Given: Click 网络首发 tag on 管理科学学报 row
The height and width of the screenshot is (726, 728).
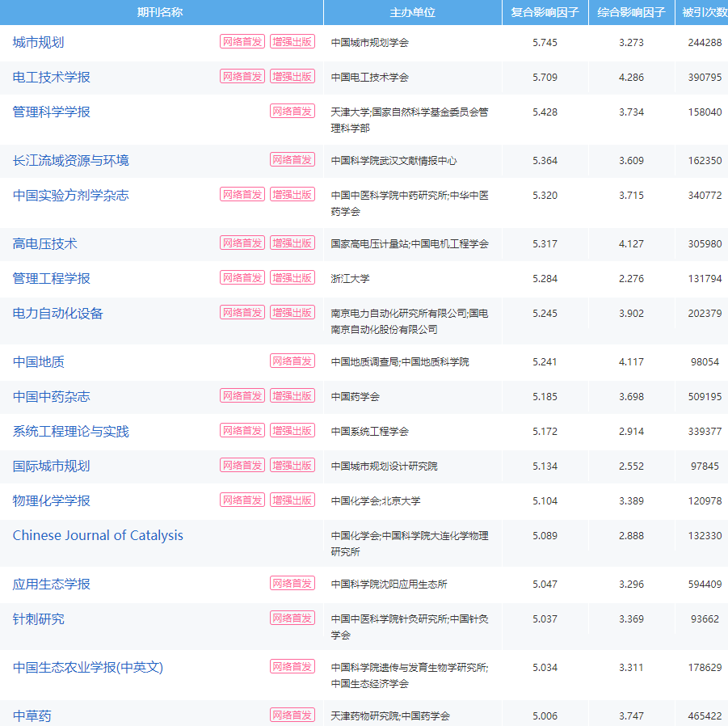Looking at the screenshot, I should pos(292,112).
